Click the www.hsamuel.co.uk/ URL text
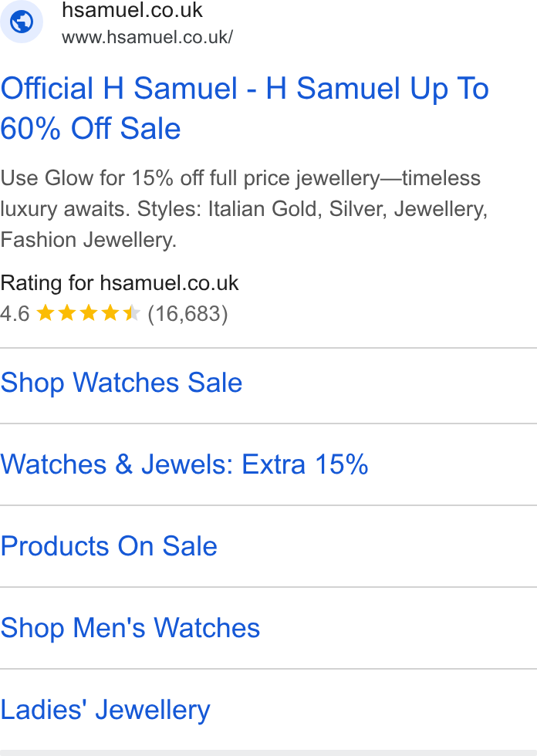The width and height of the screenshot is (537, 756). pyautogui.click(x=147, y=37)
